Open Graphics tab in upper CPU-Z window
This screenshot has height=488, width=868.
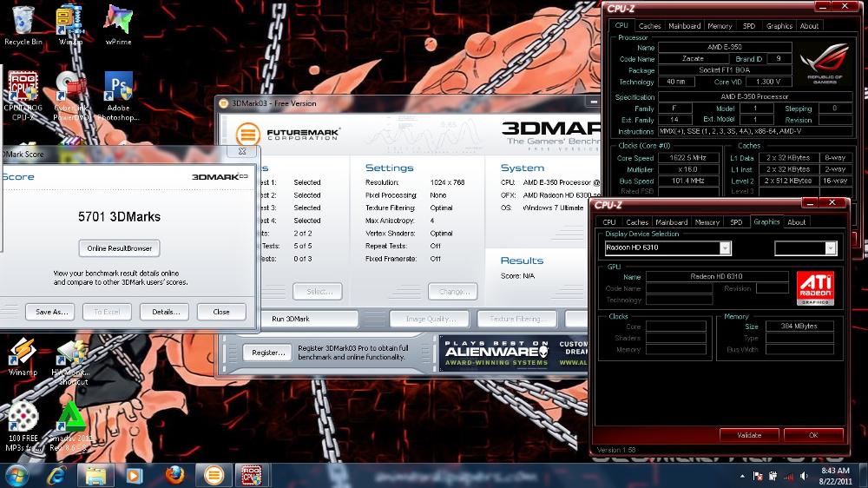pyautogui.click(x=779, y=26)
